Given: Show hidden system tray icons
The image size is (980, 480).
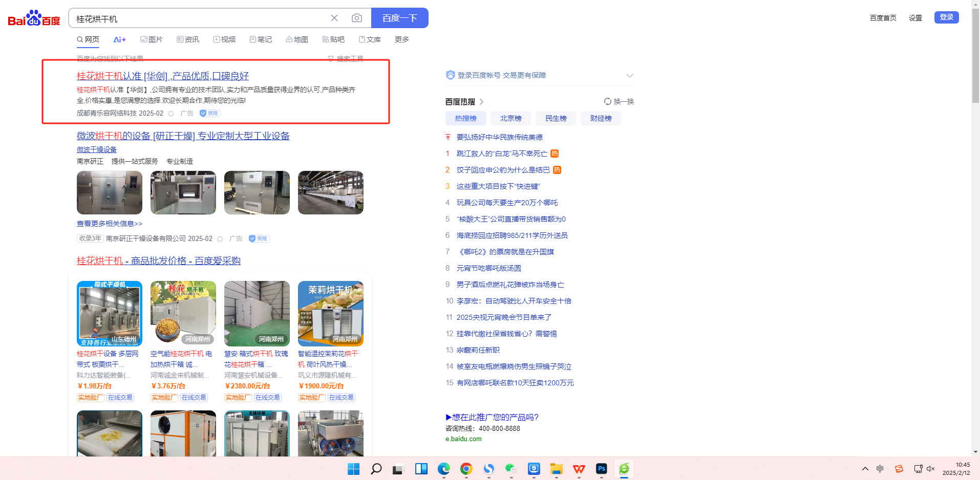Looking at the screenshot, I should pos(865,469).
